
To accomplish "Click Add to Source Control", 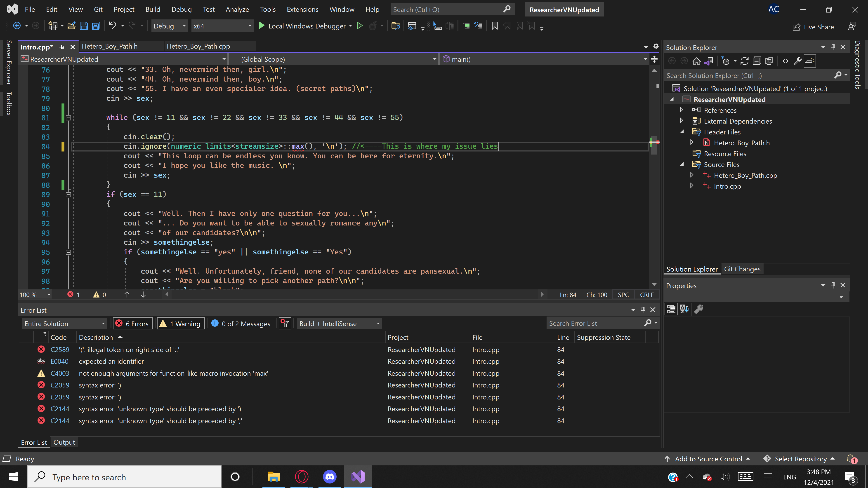I will pos(708,459).
